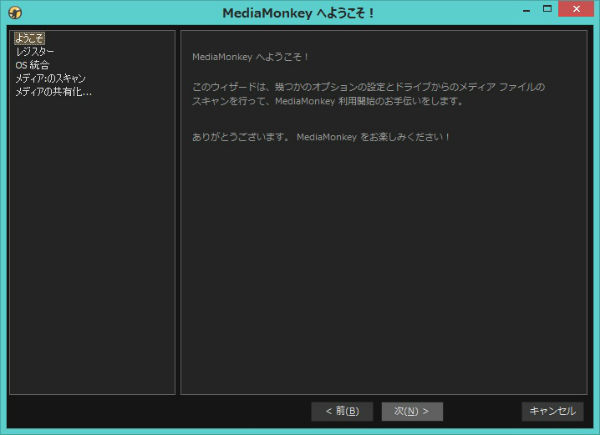Click the paragraph starting このウィザードは
This screenshot has width=600, height=435.
click(368, 94)
